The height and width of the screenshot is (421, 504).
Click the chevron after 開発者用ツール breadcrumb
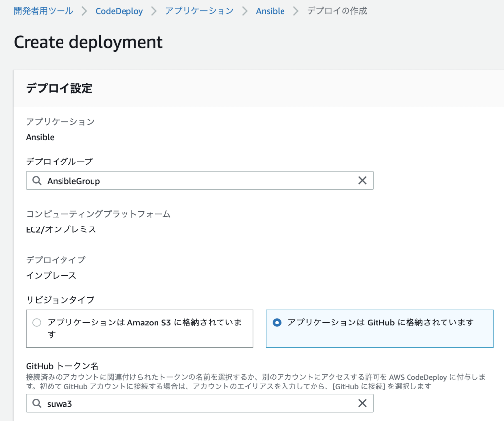[x=84, y=11]
